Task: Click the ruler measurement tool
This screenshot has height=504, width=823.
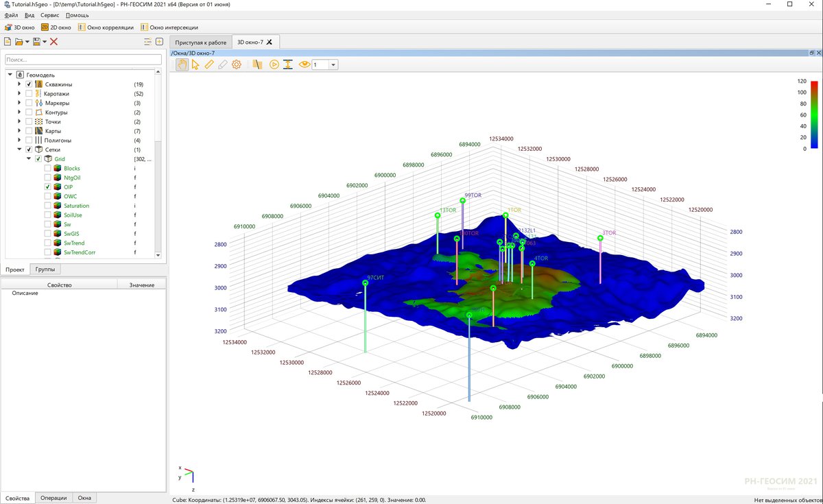Action: [x=209, y=64]
